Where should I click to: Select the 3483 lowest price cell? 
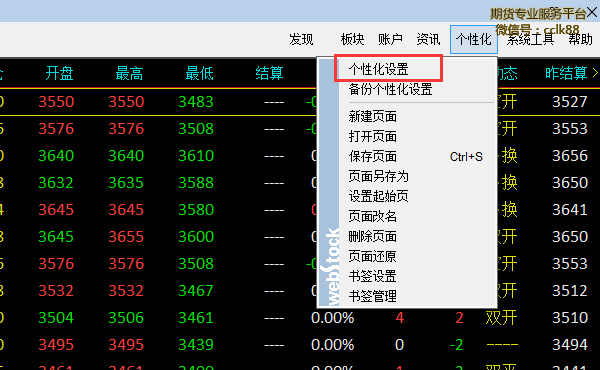coord(196,102)
